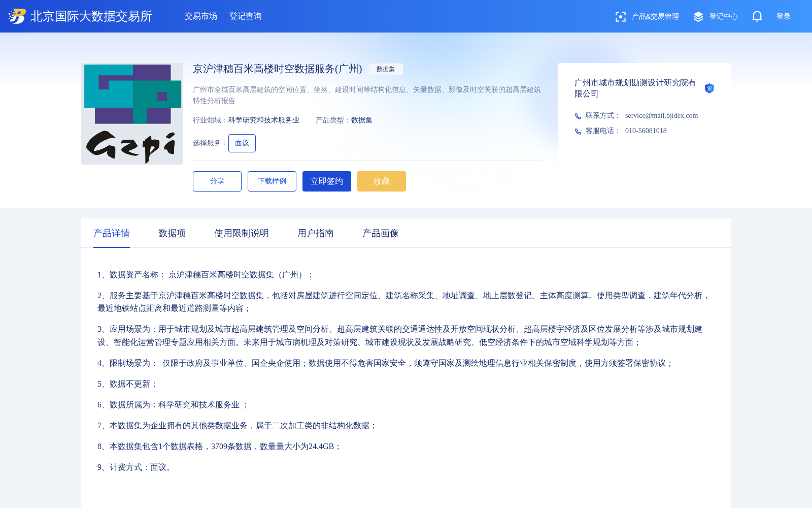Click the industry value 科学研究和技术服务业 under 行业领域
Viewport: 812px width, 508px height.
click(x=264, y=120)
